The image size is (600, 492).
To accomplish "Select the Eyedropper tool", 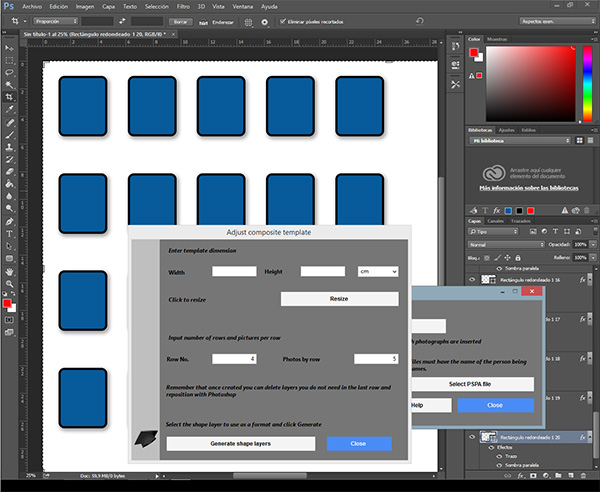I will pos(9,109).
